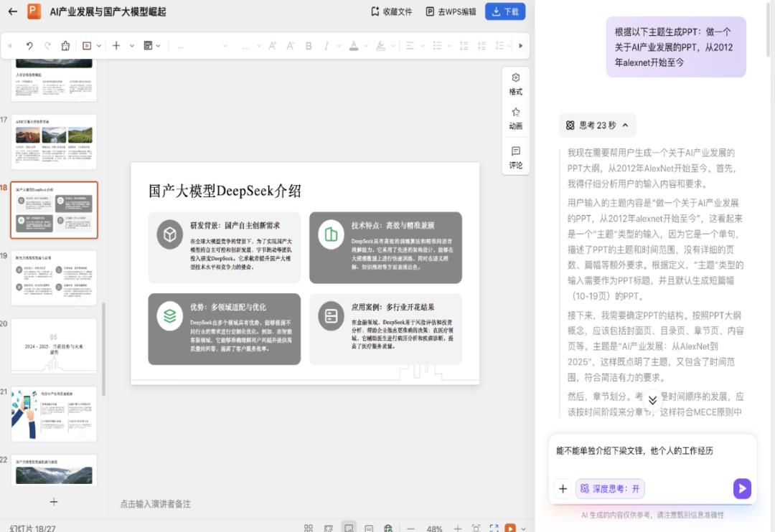Click the Undo icon in the toolbar
Viewport: 775px width, 532px height.
pos(28,44)
